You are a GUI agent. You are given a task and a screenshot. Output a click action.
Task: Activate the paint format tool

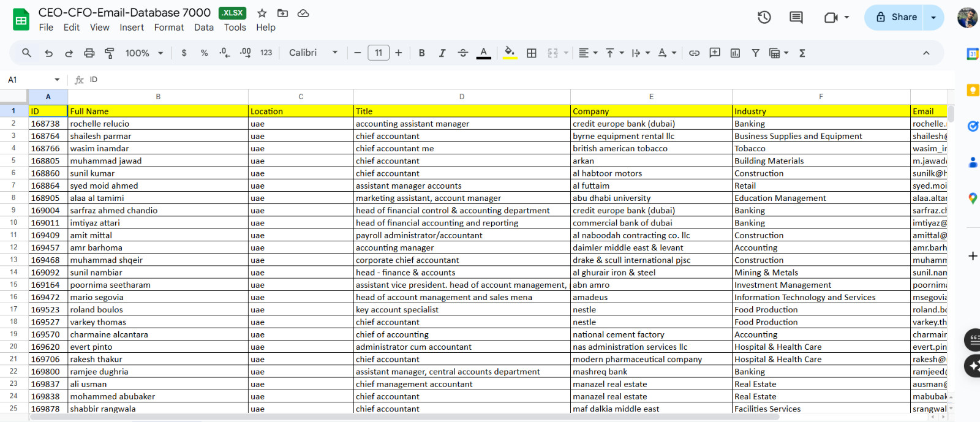click(110, 53)
